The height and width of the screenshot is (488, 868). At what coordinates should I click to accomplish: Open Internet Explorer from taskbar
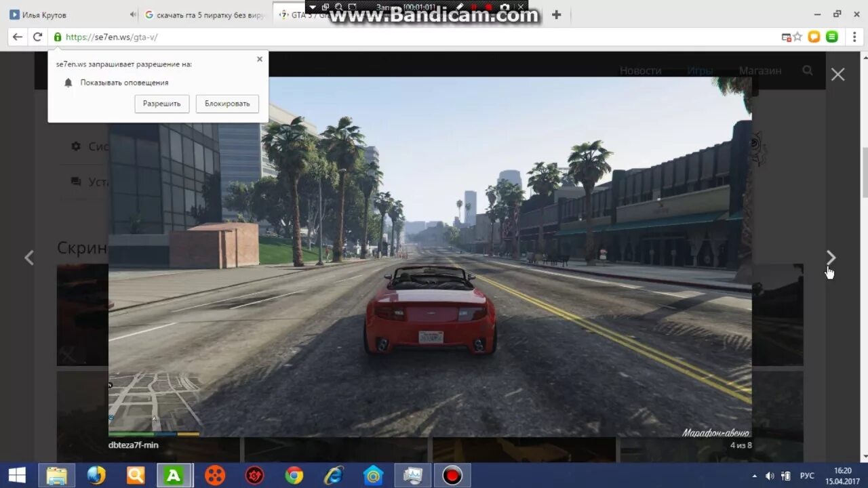(334, 475)
